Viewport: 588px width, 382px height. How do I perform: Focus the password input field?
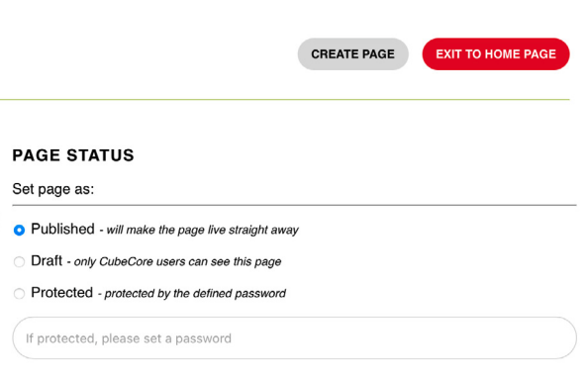pyautogui.click(x=294, y=338)
